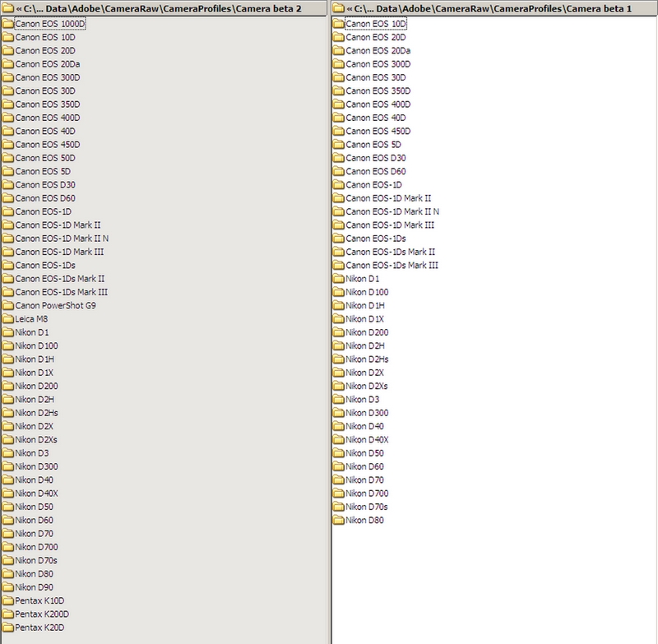Select Canon EOS-1D Mark II N in beta 2 pane
Image resolution: width=658 pixels, height=644 pixels.
62,239
